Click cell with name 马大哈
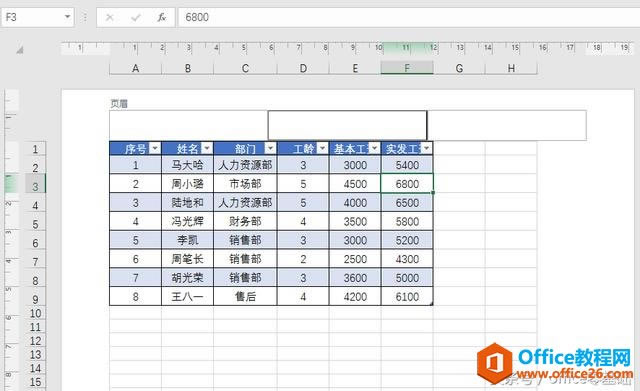 click(x=188, y=165)
